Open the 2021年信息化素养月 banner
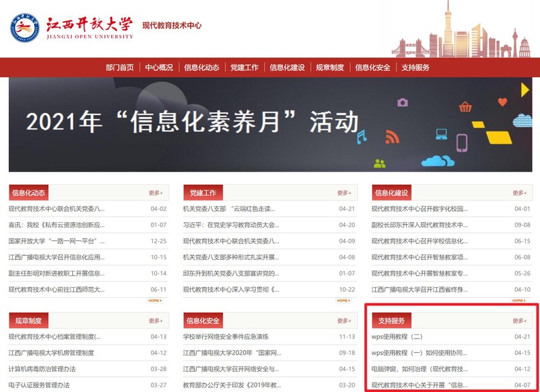Image resolution: width=540 pixels, height=392 pixels. [269, 124]
